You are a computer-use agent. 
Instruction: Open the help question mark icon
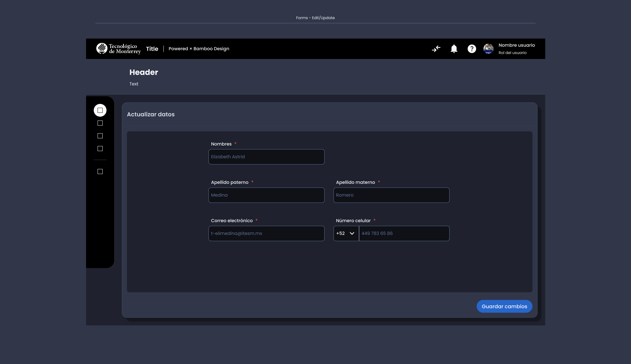coord(472,48)
